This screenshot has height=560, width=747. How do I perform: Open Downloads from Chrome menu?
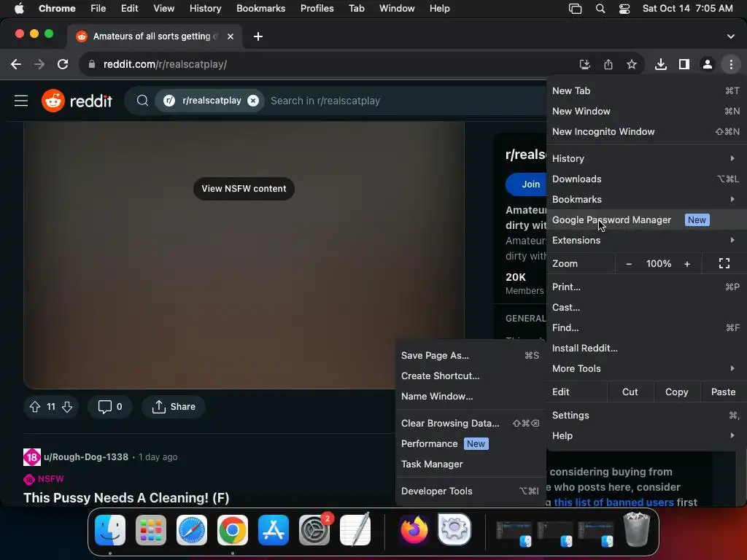click(646, 179)
